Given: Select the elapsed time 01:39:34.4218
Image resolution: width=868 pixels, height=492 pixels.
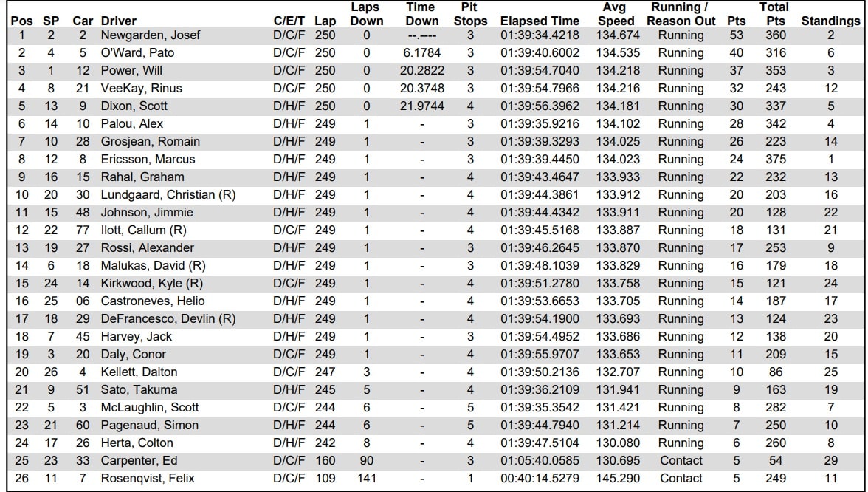Looking at the screenshot, I should point(540,35).
